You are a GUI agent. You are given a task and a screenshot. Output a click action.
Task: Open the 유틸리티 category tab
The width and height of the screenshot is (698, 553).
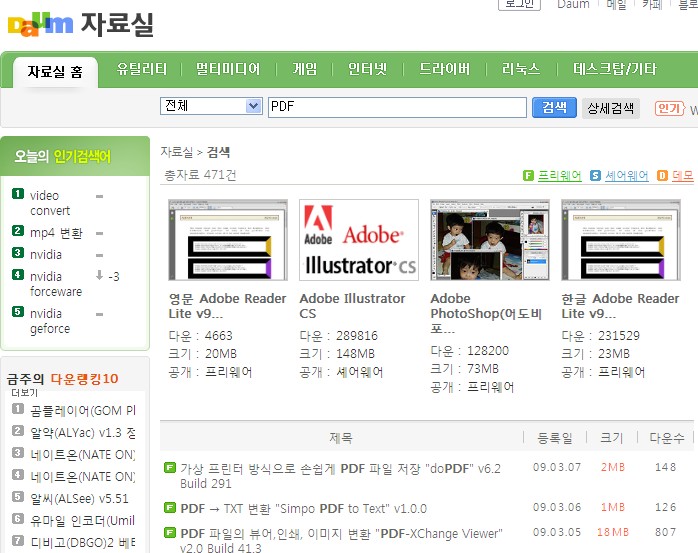tap(142, 69)
